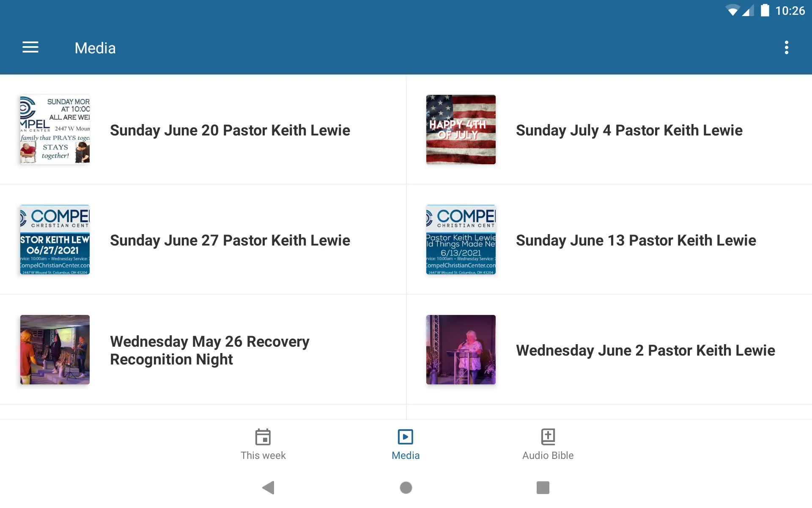
Task: Tap the Media playback icon
Action: [x=405, y=436]
